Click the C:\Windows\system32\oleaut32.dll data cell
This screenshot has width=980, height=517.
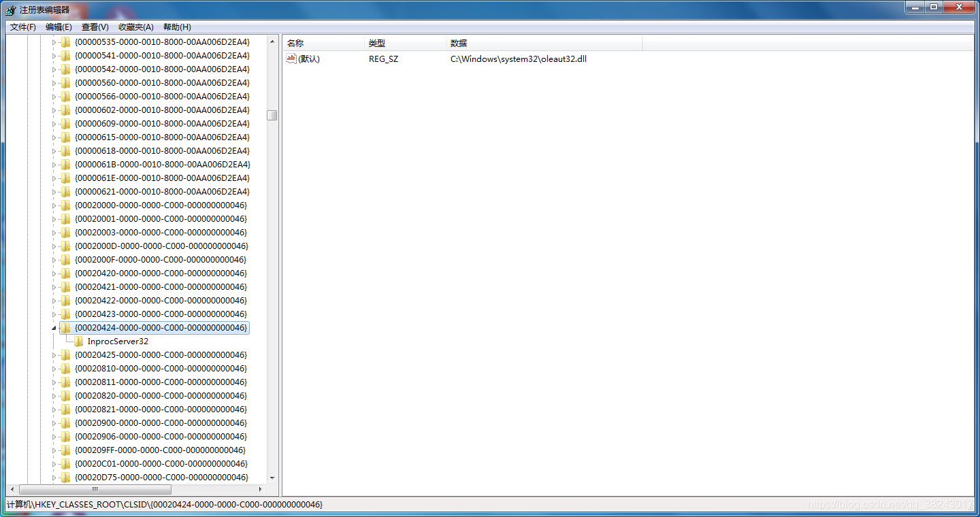(x=519, y=59)
